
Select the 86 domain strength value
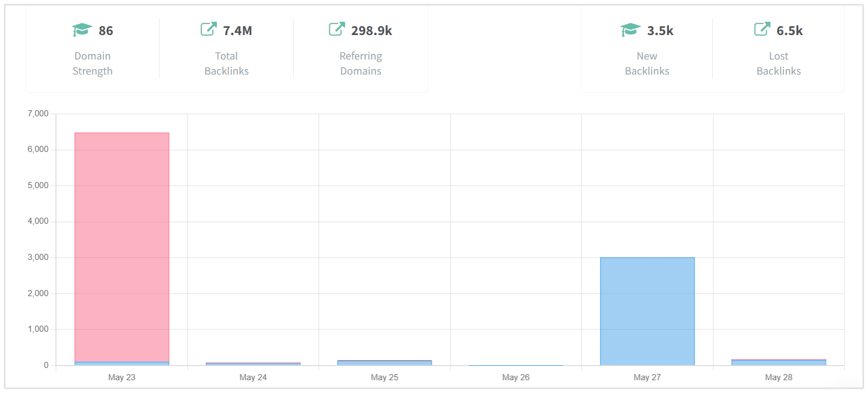(x=106, y=31)
